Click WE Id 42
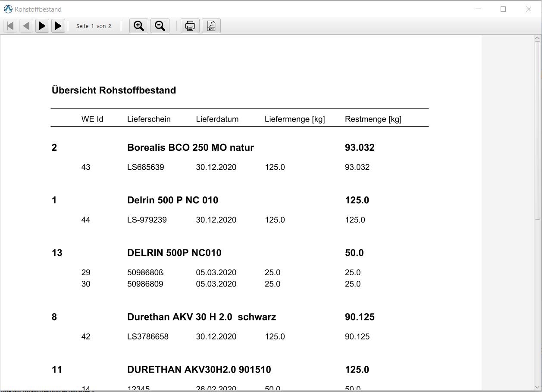This screenshot has width=542, height=392. coord(86,336)
